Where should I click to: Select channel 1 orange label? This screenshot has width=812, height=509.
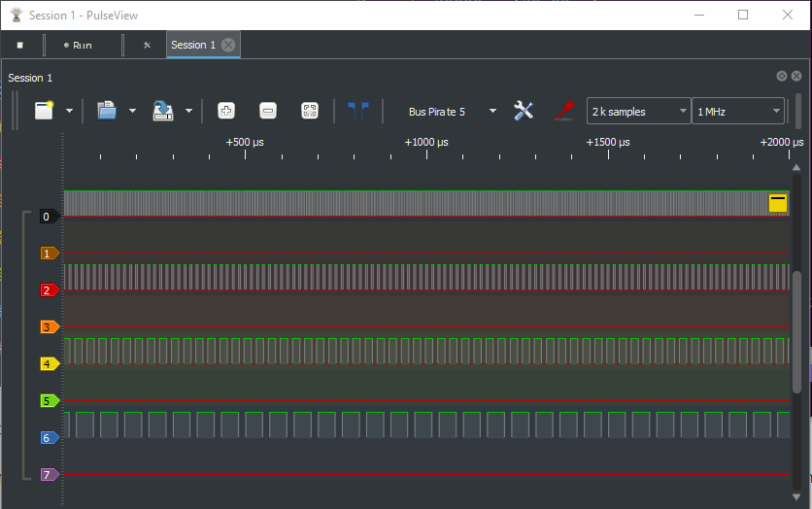click(50, 254)
